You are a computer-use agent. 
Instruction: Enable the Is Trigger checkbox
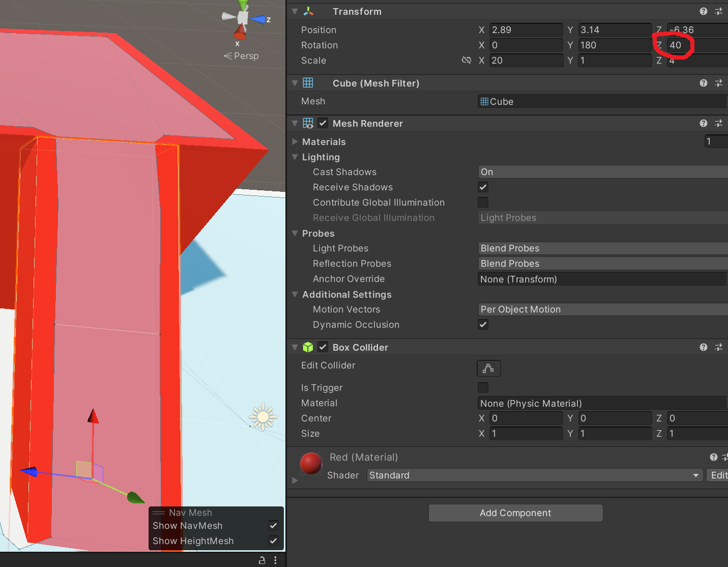[x=483, y=388]
